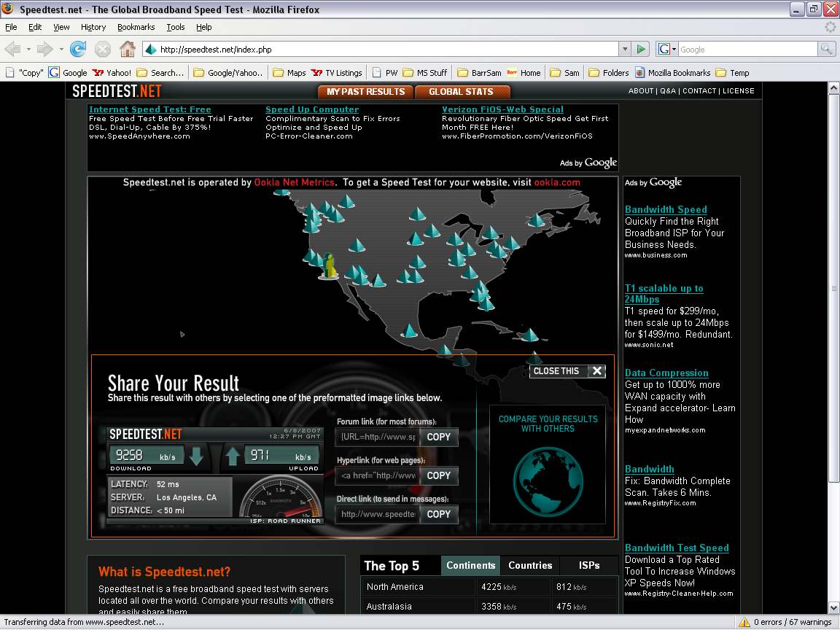840x630 pixels.
Task: Open the View menu
Action: pos(61,27)
